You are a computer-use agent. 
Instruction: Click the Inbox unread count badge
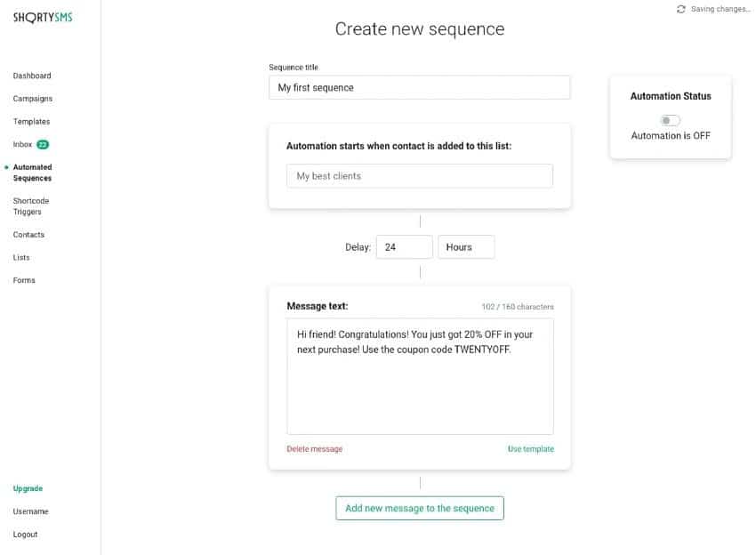click(43, 144)
